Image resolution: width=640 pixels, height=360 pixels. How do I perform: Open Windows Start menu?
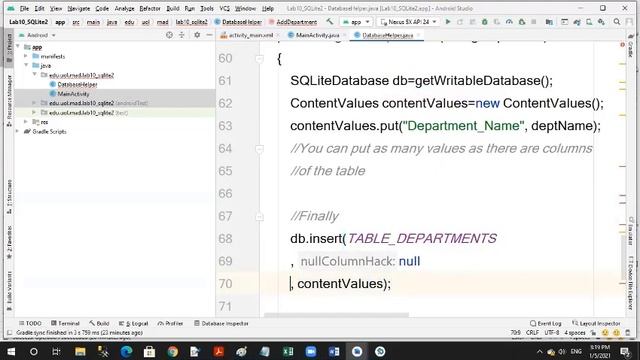pyautogui.click(x=11, y=351)
